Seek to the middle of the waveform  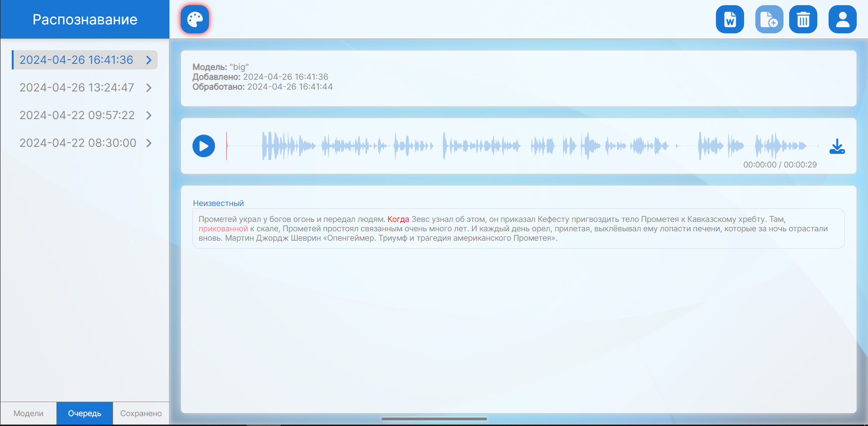(x=522, y=146)
